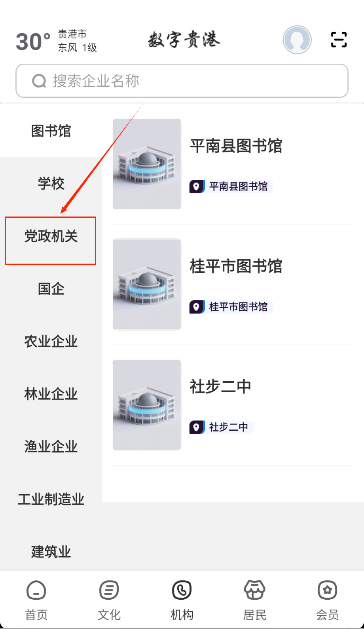Tap the user avatar icon
The image size is (364, 629).
click(x=297, y=40)
